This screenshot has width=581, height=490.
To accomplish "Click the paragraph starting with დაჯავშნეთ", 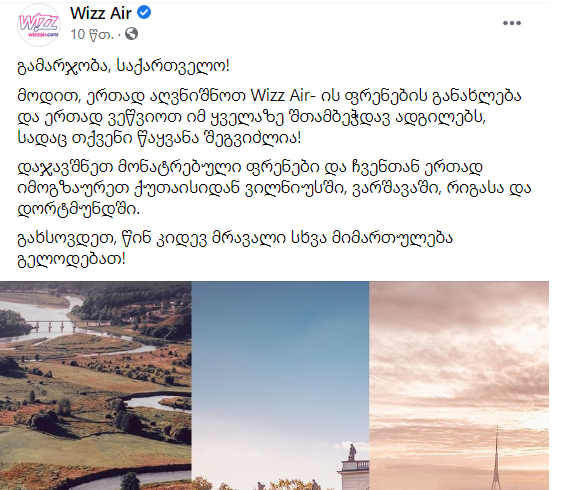I will tap(274, 188).
